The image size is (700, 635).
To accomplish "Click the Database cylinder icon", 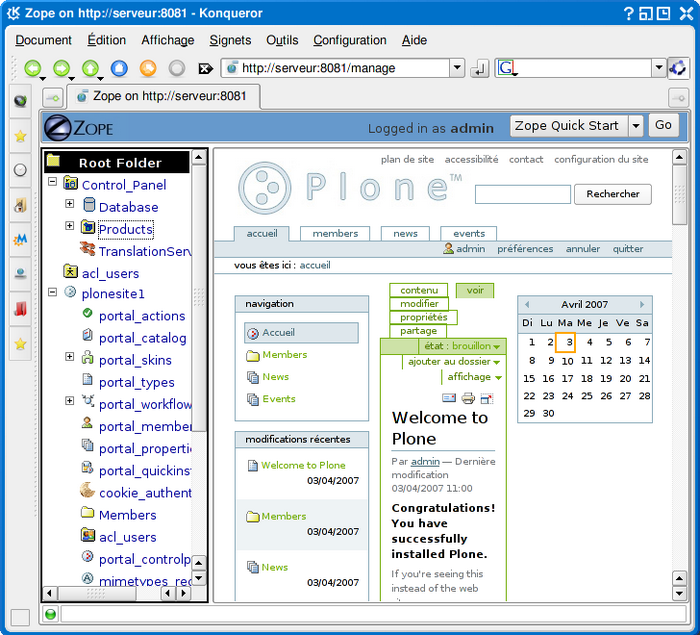I will tap(89, 205).
